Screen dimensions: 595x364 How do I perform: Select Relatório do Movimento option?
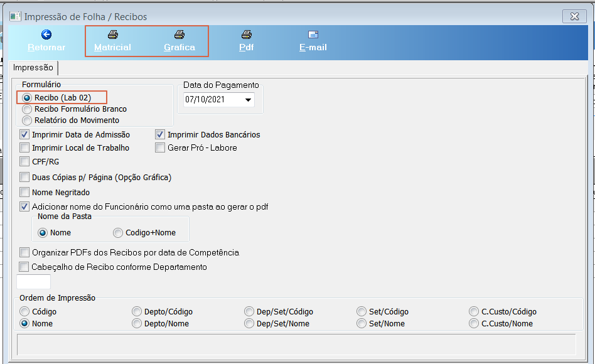[26, 120]
